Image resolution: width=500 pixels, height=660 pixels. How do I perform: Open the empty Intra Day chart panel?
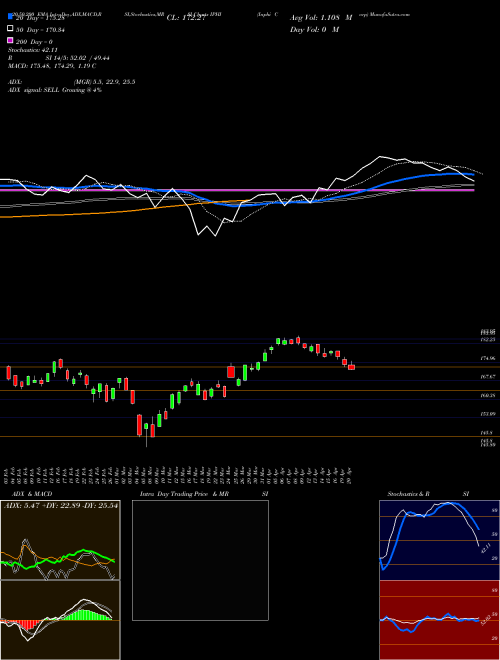(200, 560)
